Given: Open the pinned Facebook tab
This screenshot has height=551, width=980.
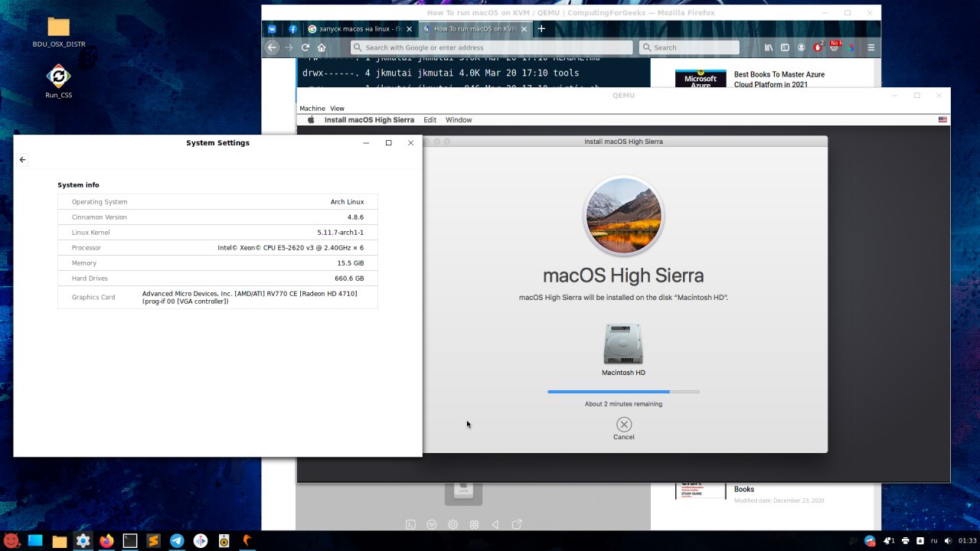Looking at the screenshot, I should click(292, 29).
